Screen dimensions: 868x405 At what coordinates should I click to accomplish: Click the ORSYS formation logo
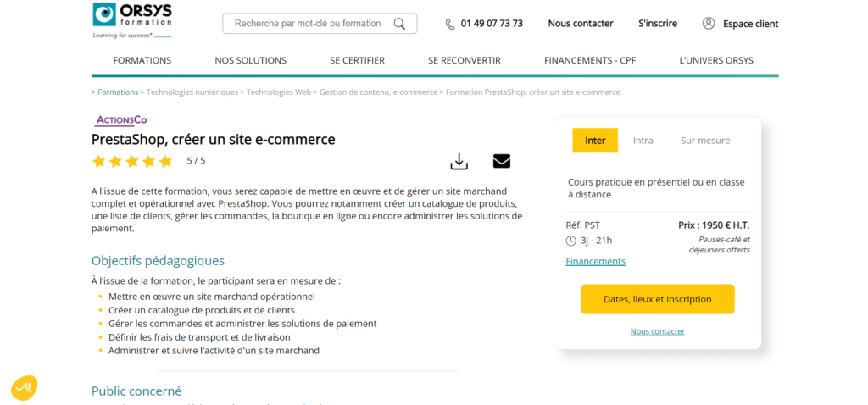click(x=131, y=19)
